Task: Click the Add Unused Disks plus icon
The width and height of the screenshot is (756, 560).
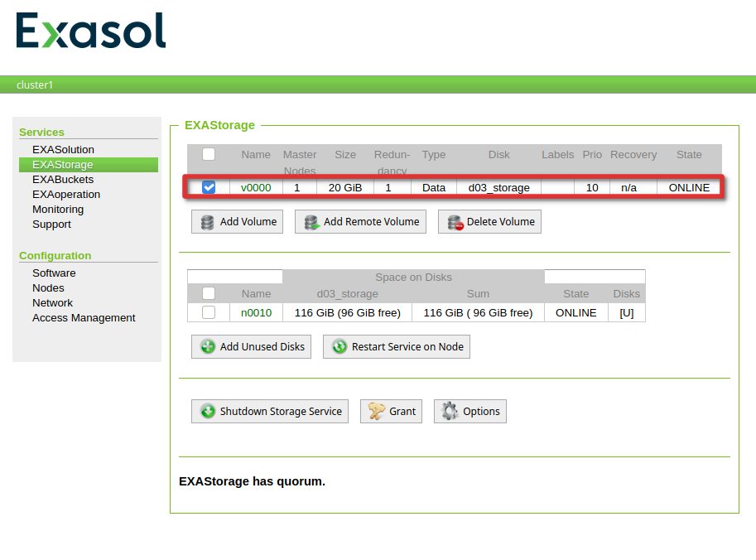Action: click(208, 347)
